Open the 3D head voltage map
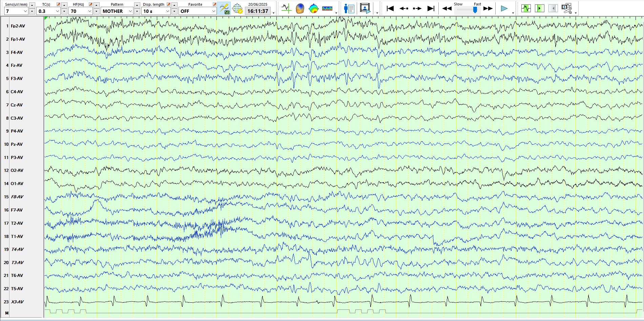This screenshot has width=644, height=321. [300, 8]
